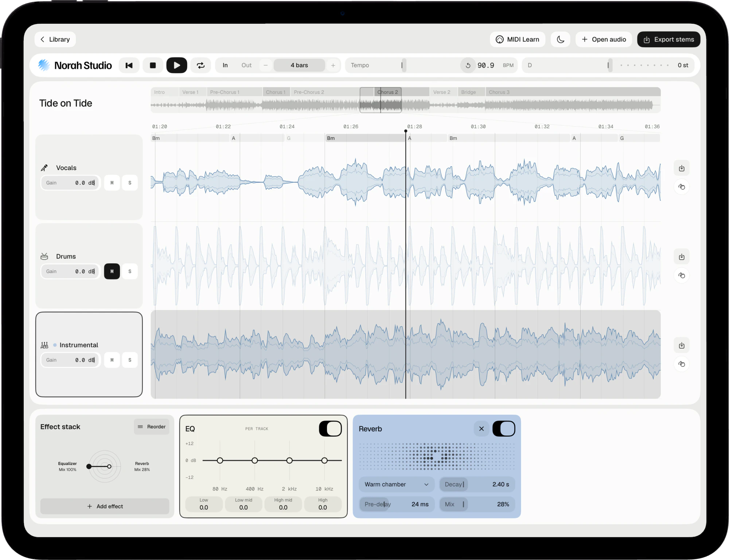The image size is (729, 560).
Task: Solo the Vocals track
Action: click(x=130, y=183)
